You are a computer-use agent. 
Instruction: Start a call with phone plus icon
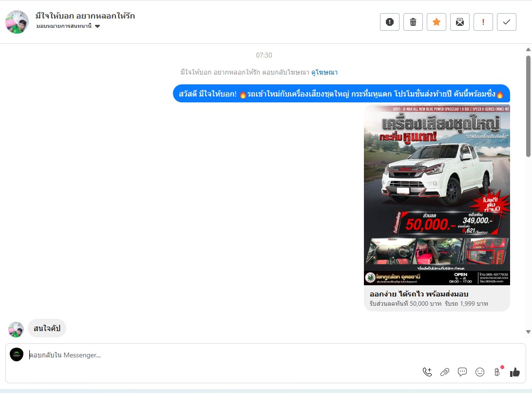click(x=427, y=373)
